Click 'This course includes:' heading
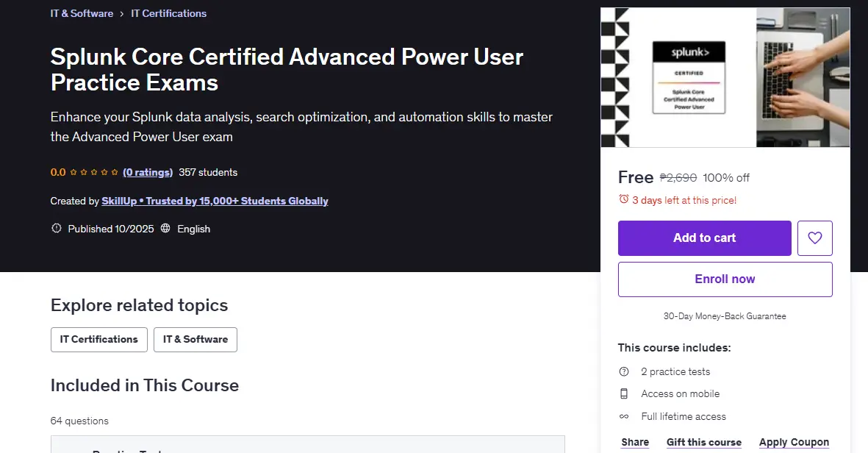868x453 pixels. 674,348
